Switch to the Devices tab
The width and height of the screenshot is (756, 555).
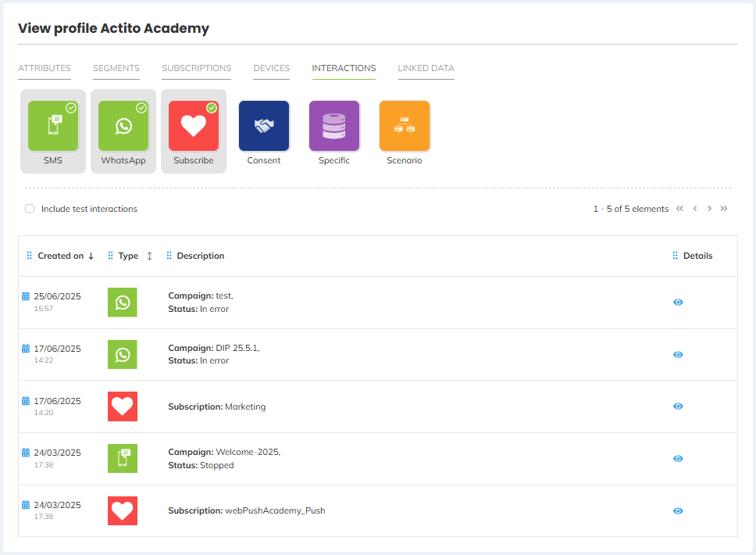(x=272, y=69)
